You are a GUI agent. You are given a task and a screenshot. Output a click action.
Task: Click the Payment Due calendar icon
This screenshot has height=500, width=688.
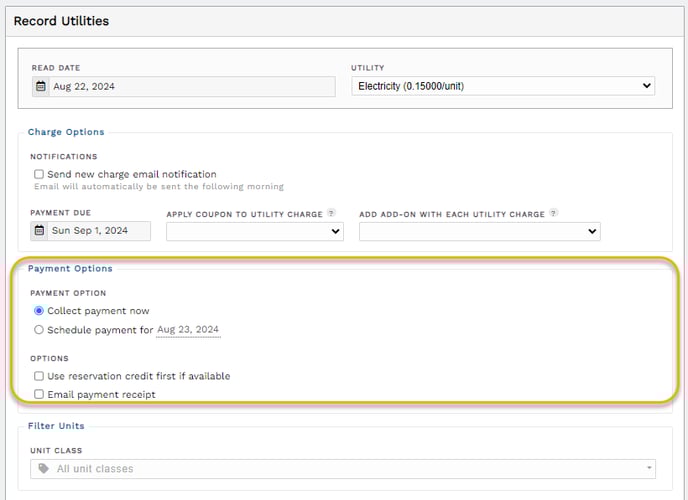39,230
